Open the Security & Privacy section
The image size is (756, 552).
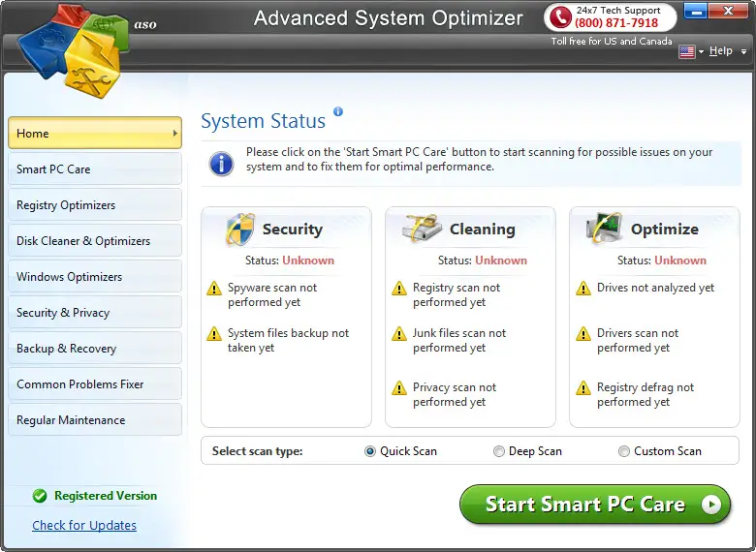[95, 313]
